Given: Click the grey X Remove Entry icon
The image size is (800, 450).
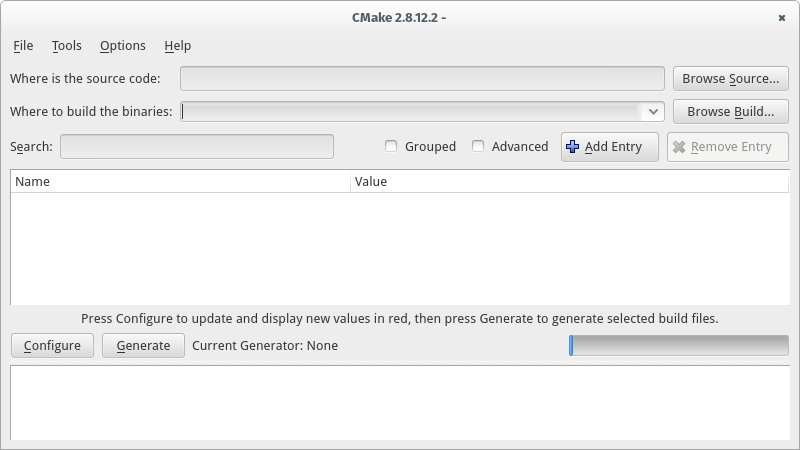Looking at the screenshot, I should tap(679, 147).
